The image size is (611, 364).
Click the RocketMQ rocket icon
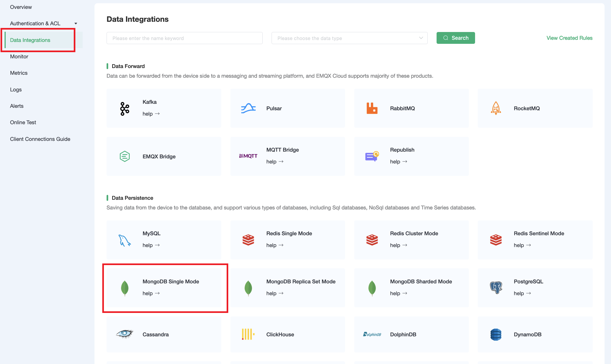pyautogui.click(x=496, y=108)
